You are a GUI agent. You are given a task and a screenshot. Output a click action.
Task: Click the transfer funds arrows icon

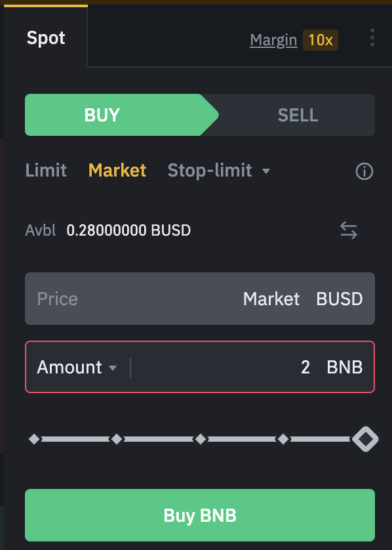[x=349, y=230]
